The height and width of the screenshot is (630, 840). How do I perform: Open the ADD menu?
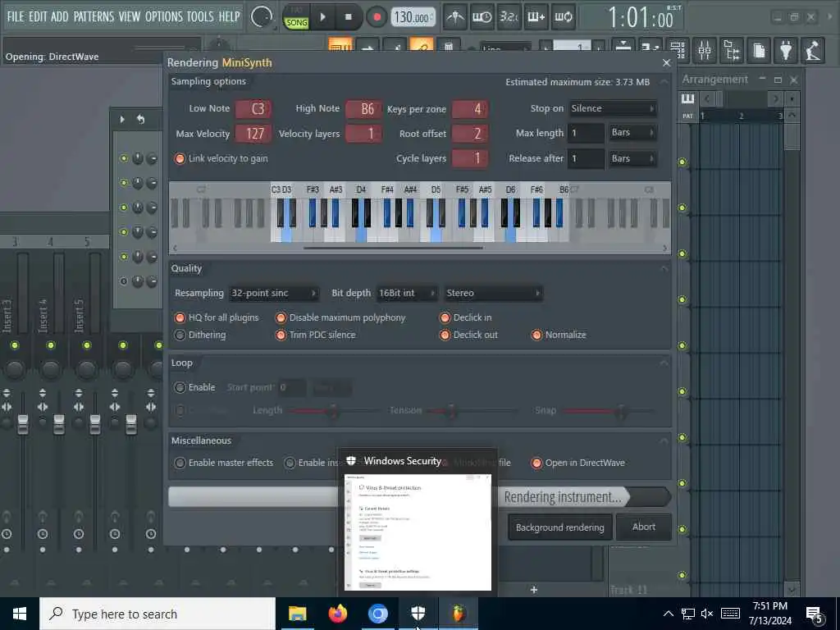click(x=59, y=16)
